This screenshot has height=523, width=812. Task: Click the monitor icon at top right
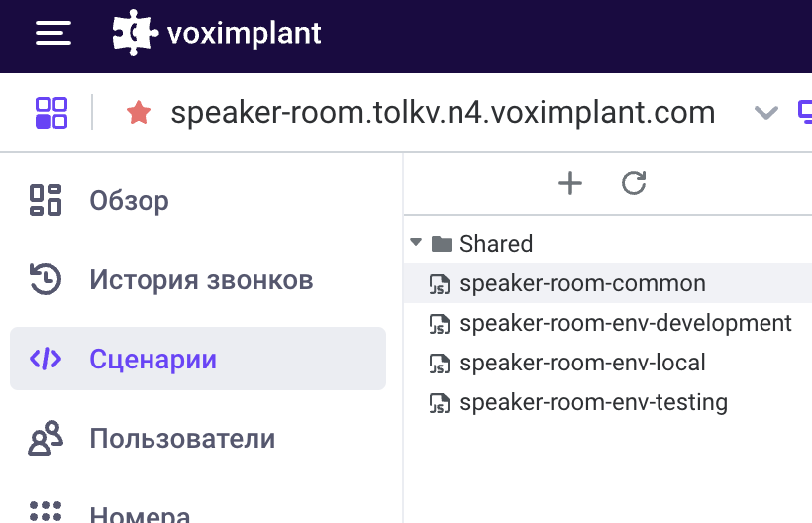(x=805, y=112)
